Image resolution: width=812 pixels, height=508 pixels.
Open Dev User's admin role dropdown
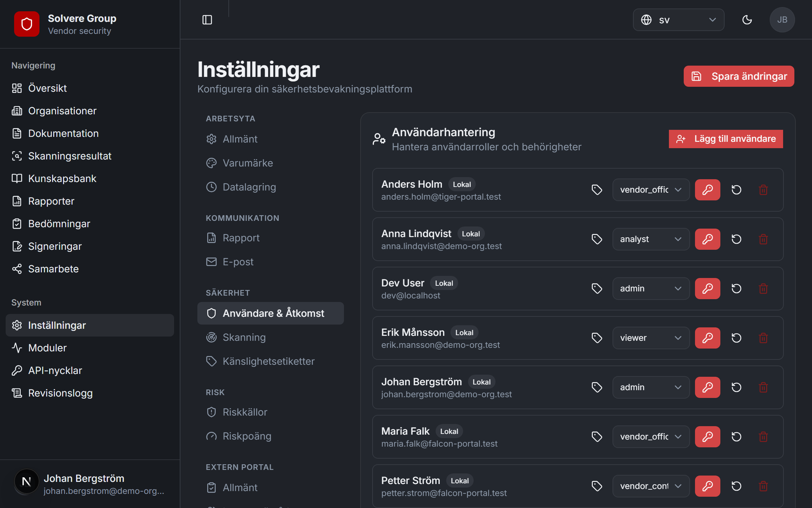(651, 289)
